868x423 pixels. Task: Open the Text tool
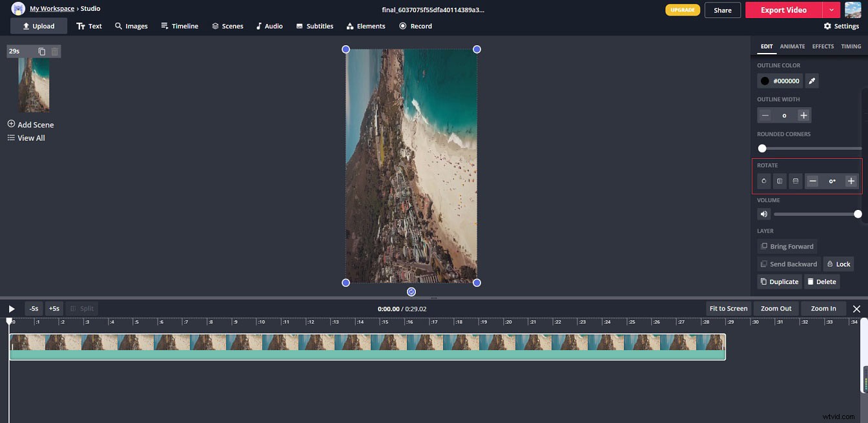point(89,26)
